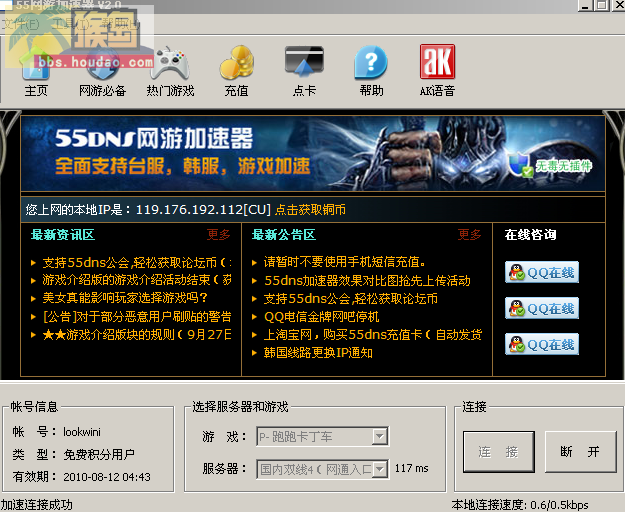The image size is (625, 512).
Task: Click the 55DNS网游加速器 banner image
Action: tap(313, 153)
